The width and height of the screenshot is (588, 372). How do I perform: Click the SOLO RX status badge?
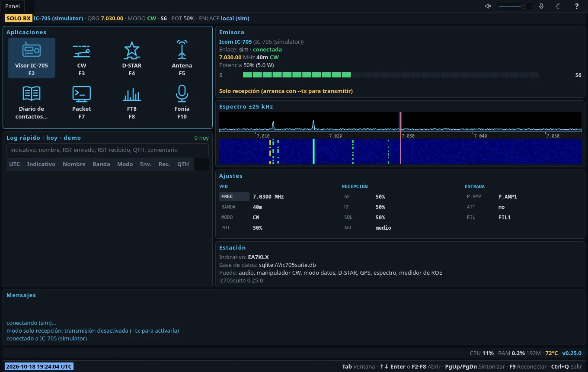click(19, 18)
